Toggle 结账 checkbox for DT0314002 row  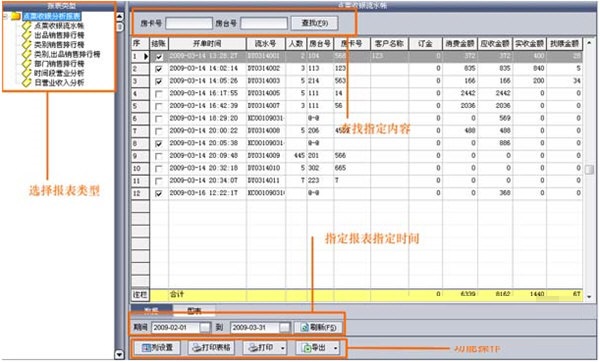159,69
